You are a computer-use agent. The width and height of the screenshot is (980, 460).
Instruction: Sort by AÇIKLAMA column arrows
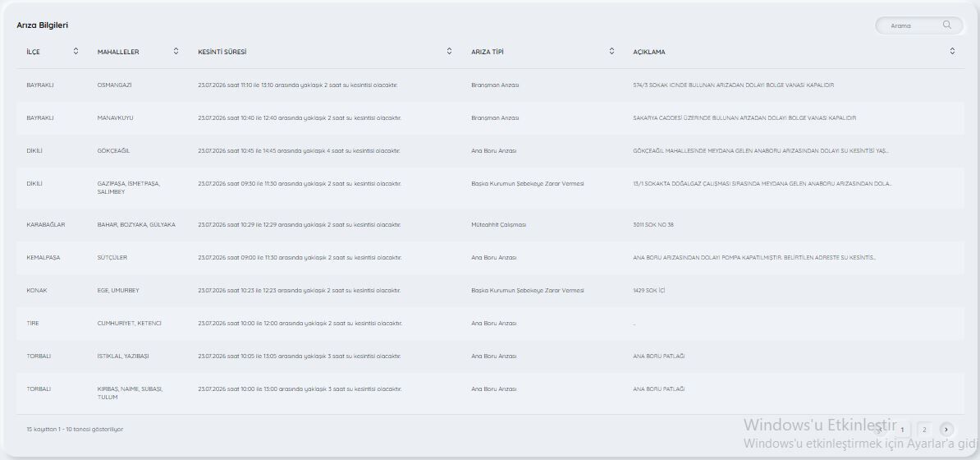[x=952, y=51]
